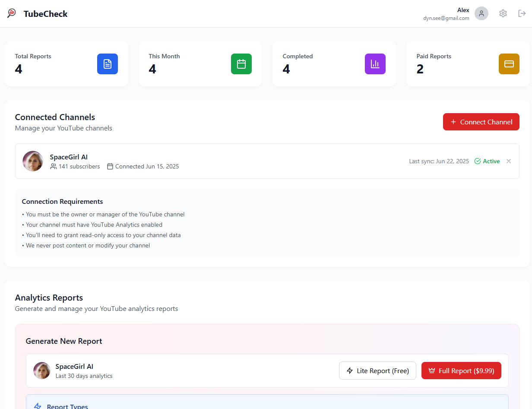Click the blue Total Reports document icon
The width and height of the screenshot is (532, 409).
(x=108, y=64)
